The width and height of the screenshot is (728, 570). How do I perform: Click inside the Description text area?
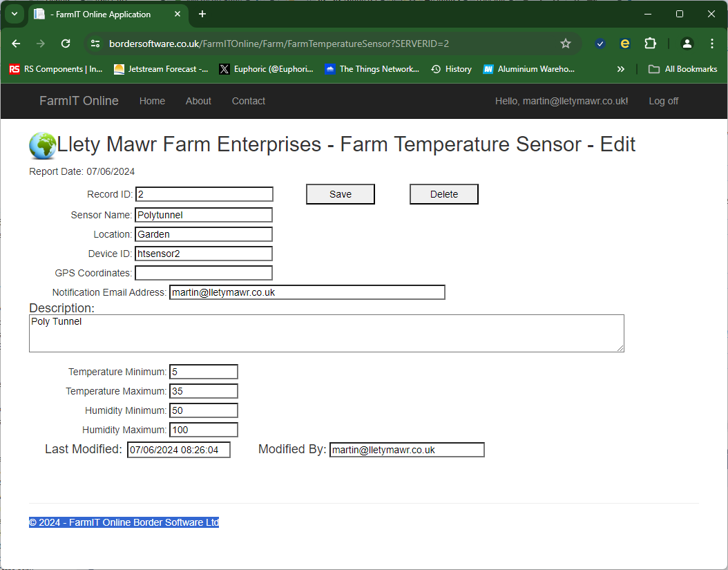(x=327, y=333)
